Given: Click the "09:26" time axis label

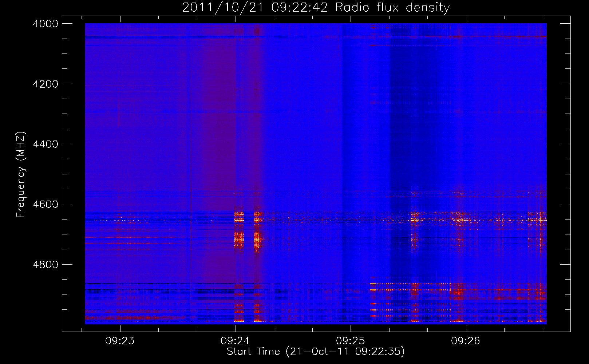Looking at the screenshot, I should (x=466, y=341).
